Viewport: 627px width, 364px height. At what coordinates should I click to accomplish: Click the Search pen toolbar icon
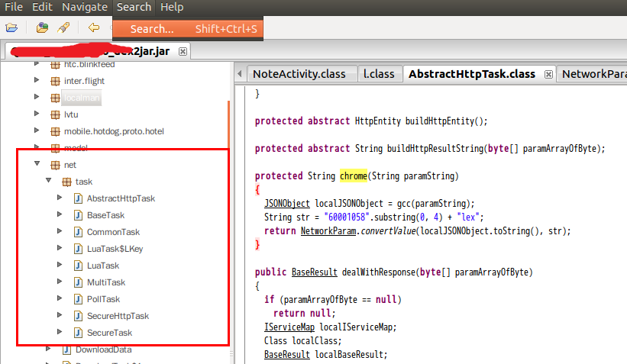[x=63, y=28]
